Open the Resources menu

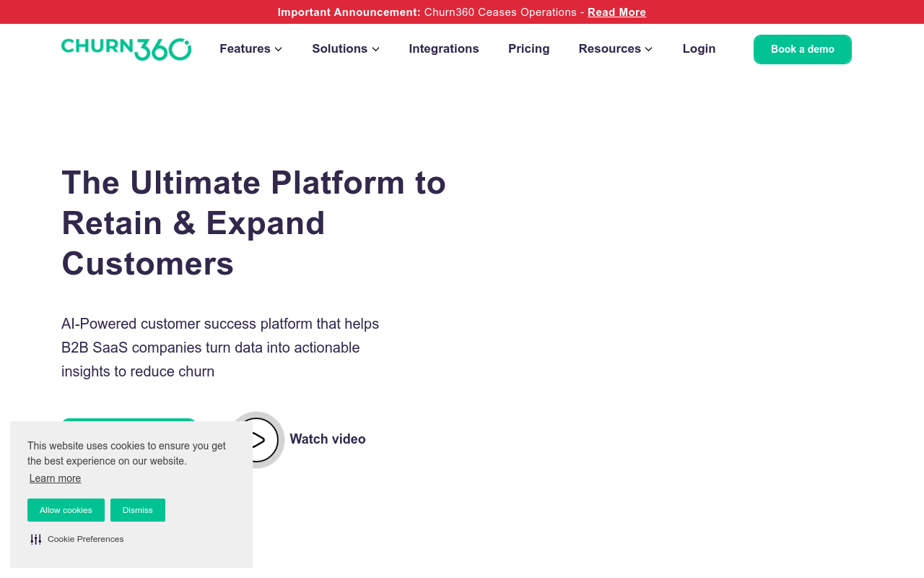point(610,49)
